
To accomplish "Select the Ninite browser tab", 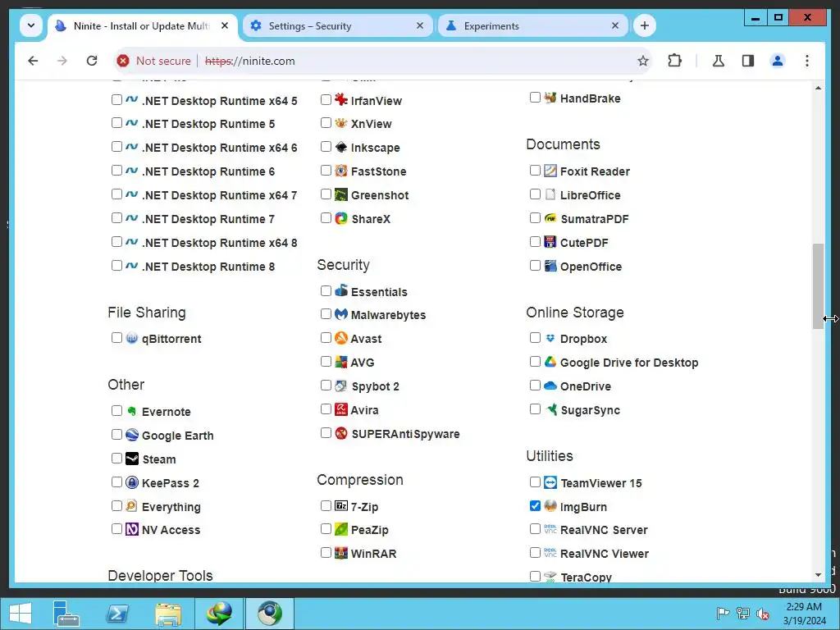I will point(143,25).
